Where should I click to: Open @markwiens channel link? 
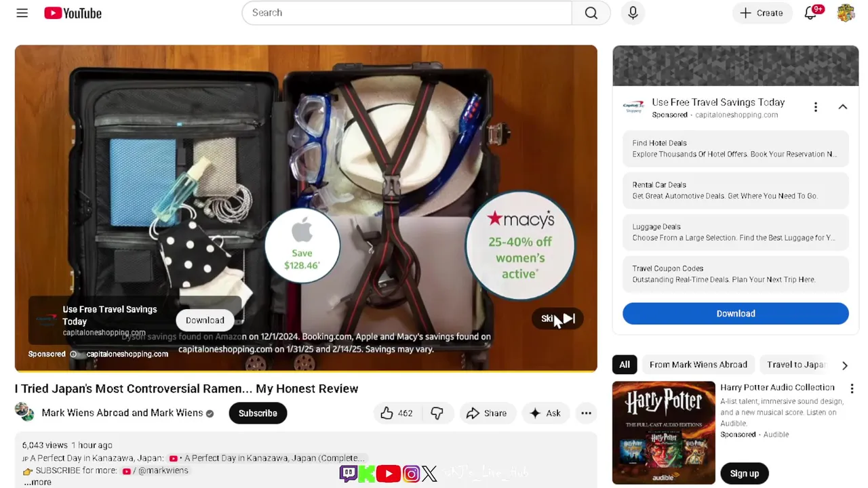pyautogui.click(x=157, y=470)
